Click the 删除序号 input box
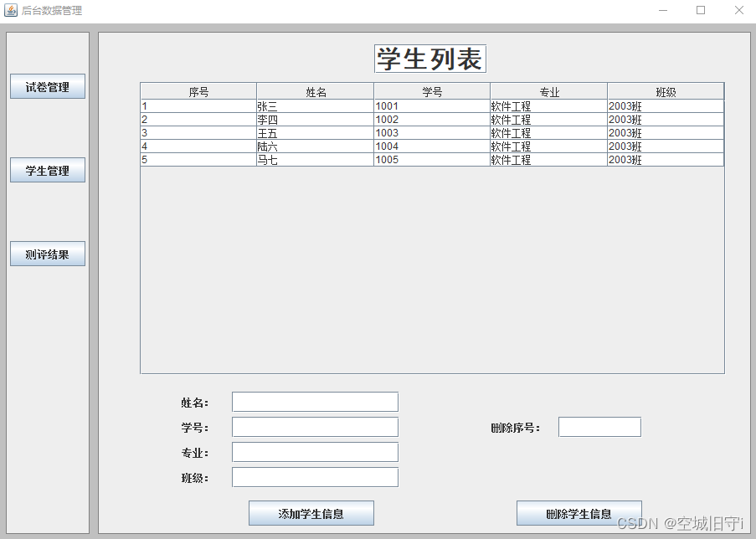 click(599, 427)
